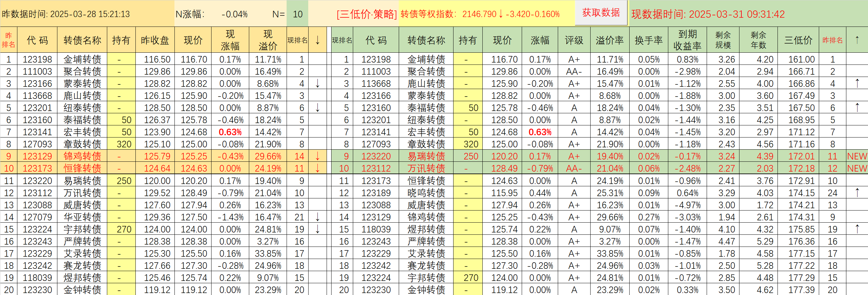Click the down arrow in the 纽泰转债 left row
Screen dimensions: 868x295
pos(317,108)
